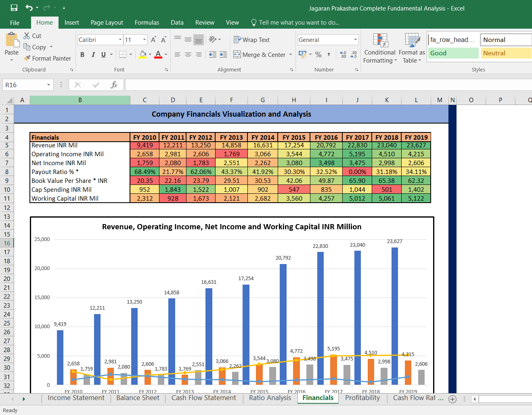Click the Orientation text-rotate icon
This screenshot has height=415, width=532.
[x=213, y=39]
